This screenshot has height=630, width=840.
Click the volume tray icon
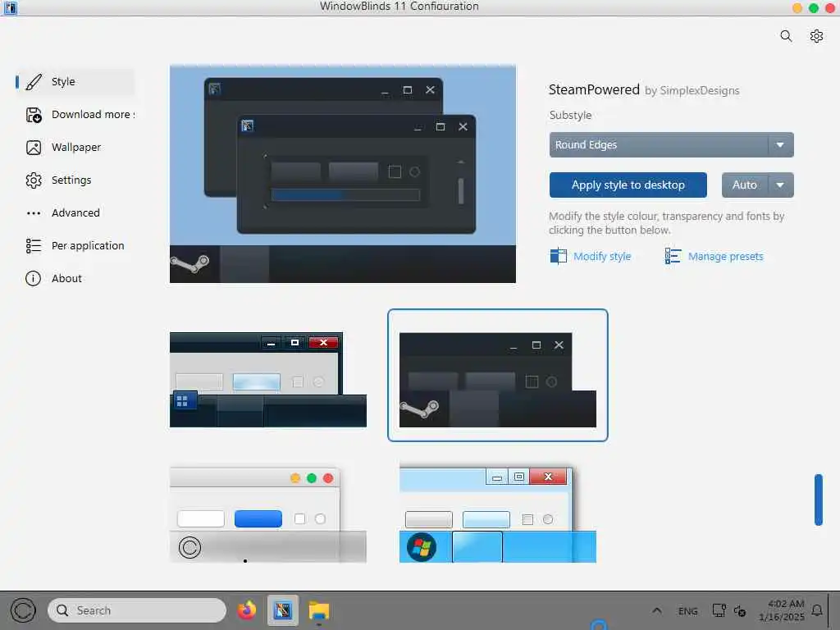(740, 610)
